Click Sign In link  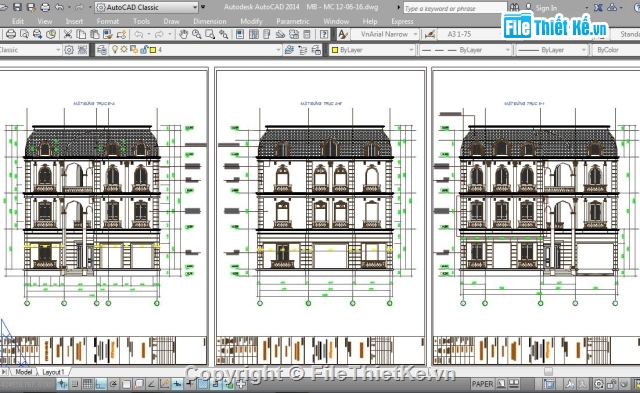coord(546,8)
